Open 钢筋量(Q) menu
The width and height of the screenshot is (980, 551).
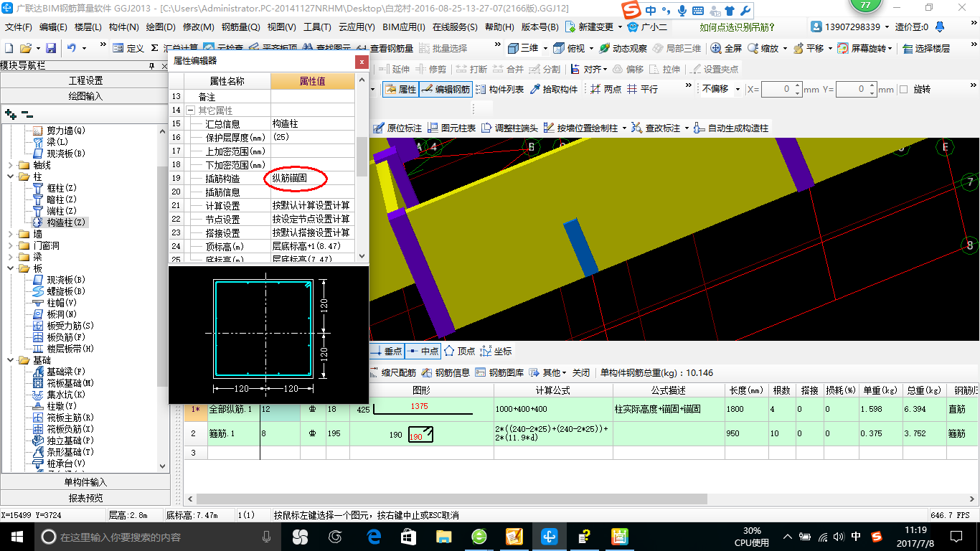(240, 27)
